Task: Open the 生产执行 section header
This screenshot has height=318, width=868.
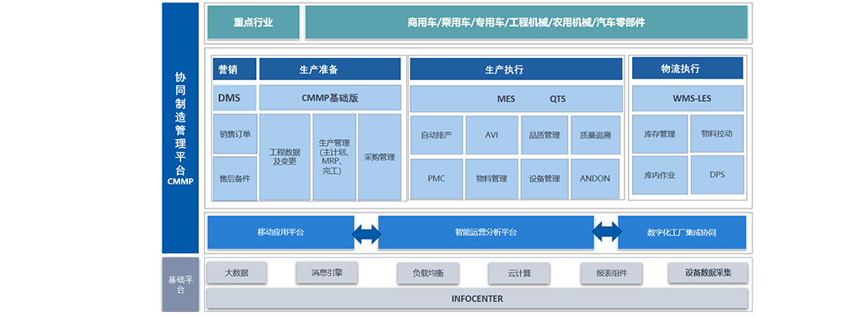Action: pos(516,70)
